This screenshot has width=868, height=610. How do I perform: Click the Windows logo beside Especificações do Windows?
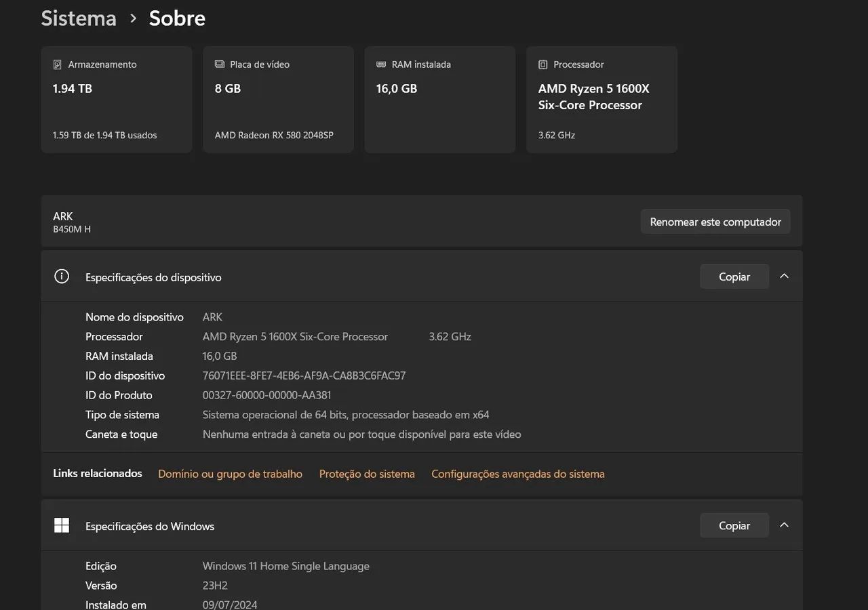tap(62, 525)
